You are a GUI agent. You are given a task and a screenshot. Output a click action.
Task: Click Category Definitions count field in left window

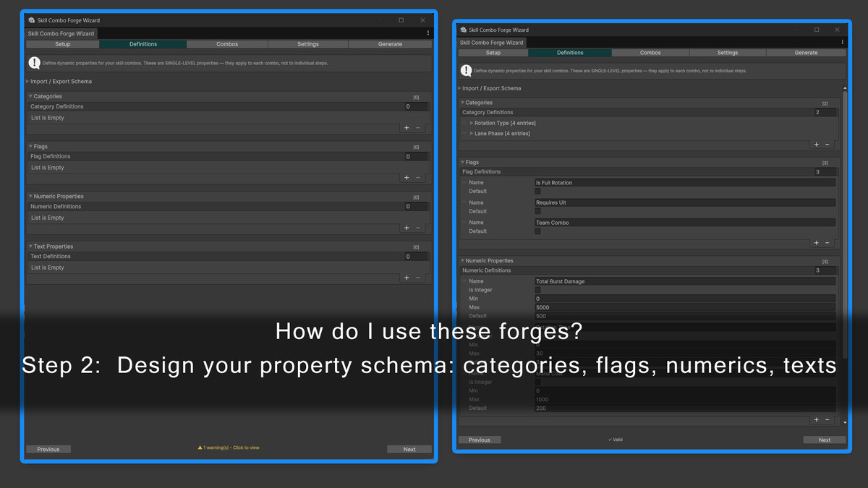[x=416, y=106]
